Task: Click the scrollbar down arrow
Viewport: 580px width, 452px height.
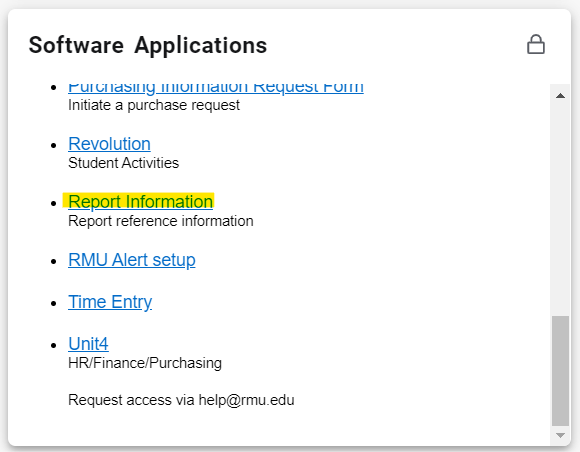Action: (x=560, y=435)
